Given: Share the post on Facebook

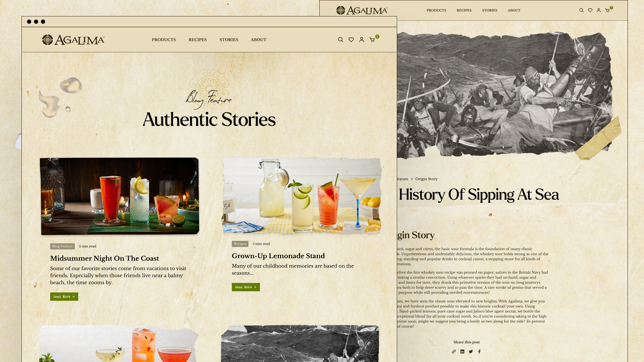Looking at the screenshot, I should tap(479, 352).
